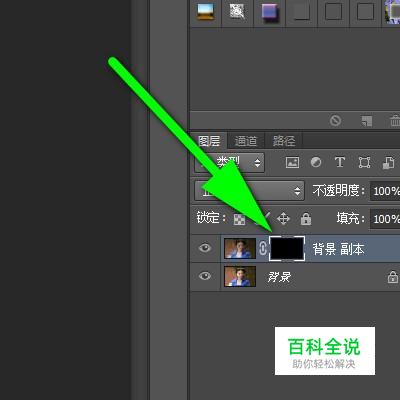Switch to the 路径 tab
Image resolution: width=400 pixels, height=400 pixels.
click(x=284, y=141)
